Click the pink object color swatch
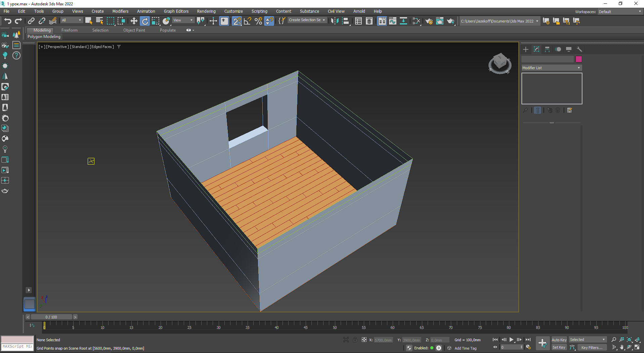Image resolution: width=644 pixels, height=353 pixels. pos(578,59)
